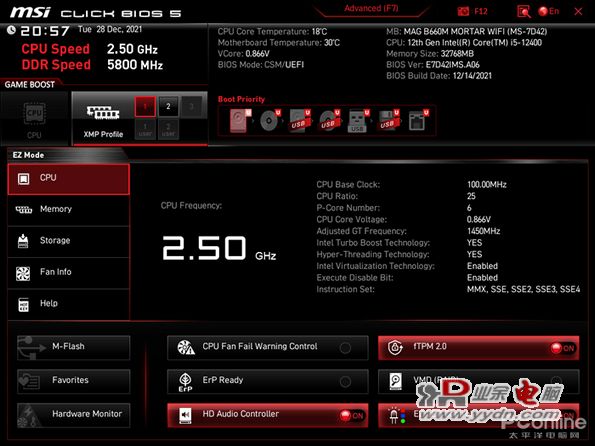Select the network boot device icon
Screen dimensions: 595x446
click(x=418, y=121)
